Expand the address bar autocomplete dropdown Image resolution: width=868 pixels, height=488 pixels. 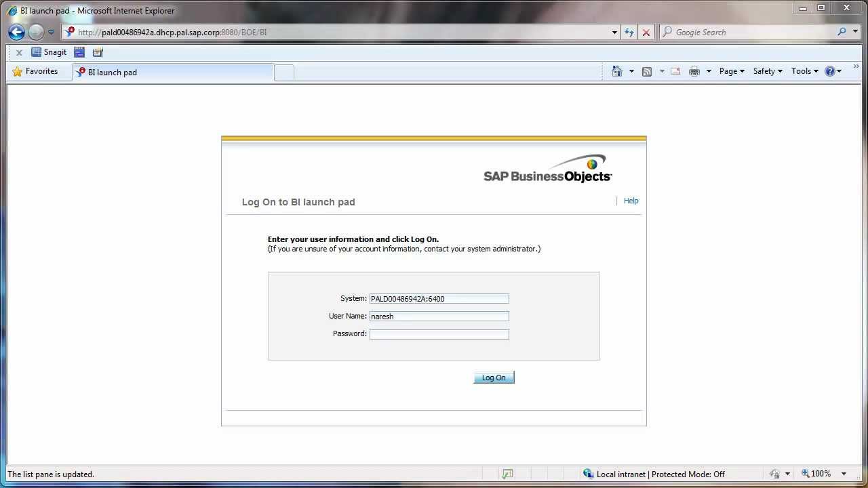(614, 33)
